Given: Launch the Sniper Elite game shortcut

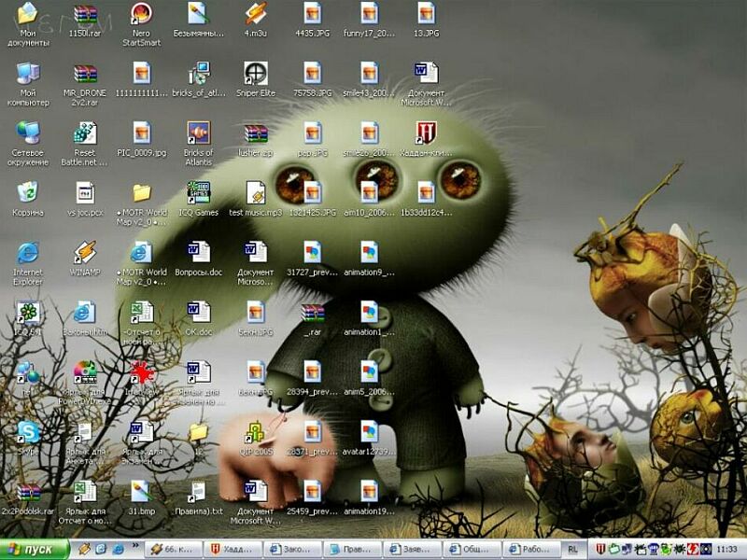Looking at the screenshot, I should click(x=255, y=74).
